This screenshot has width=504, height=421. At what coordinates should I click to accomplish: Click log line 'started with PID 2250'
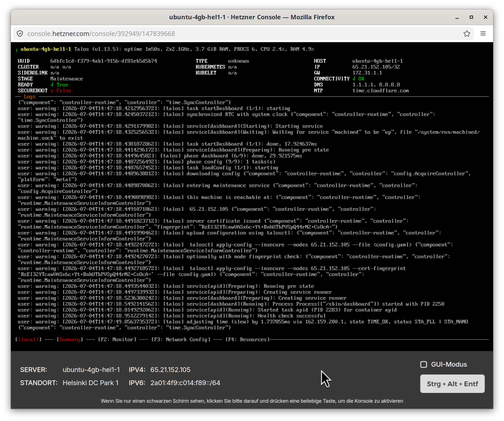click(231, 304)
